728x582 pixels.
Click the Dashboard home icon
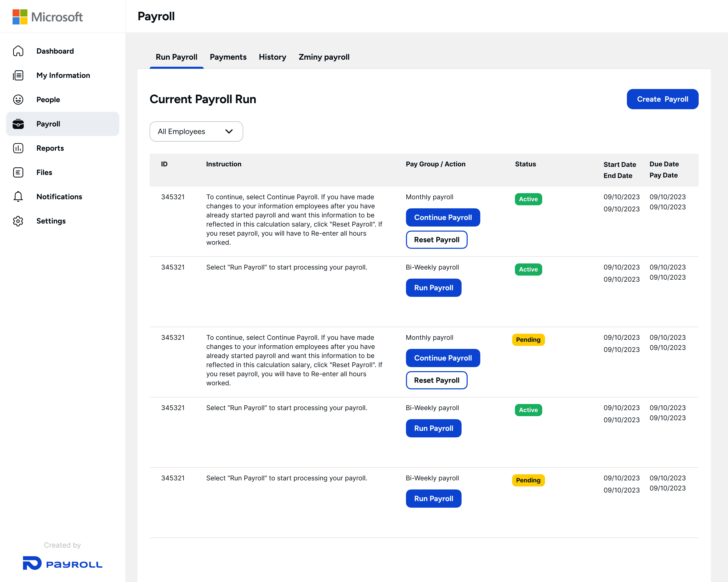pyautogui.click(x=18, y=51)
